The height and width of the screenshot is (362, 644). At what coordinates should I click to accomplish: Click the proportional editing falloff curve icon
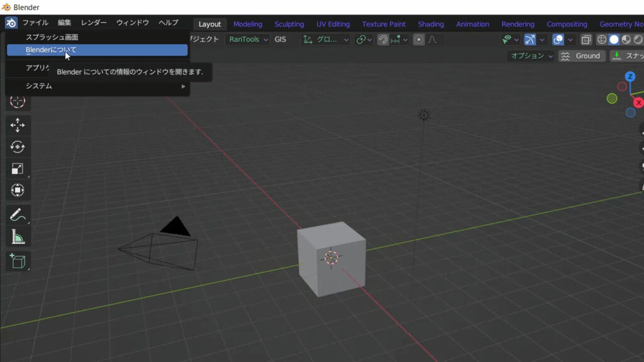pyautogui.click(x=433, y=40)
